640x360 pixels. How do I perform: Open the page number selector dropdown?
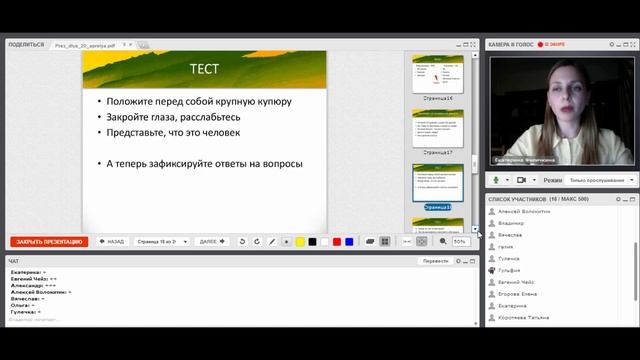click(162, 242)
